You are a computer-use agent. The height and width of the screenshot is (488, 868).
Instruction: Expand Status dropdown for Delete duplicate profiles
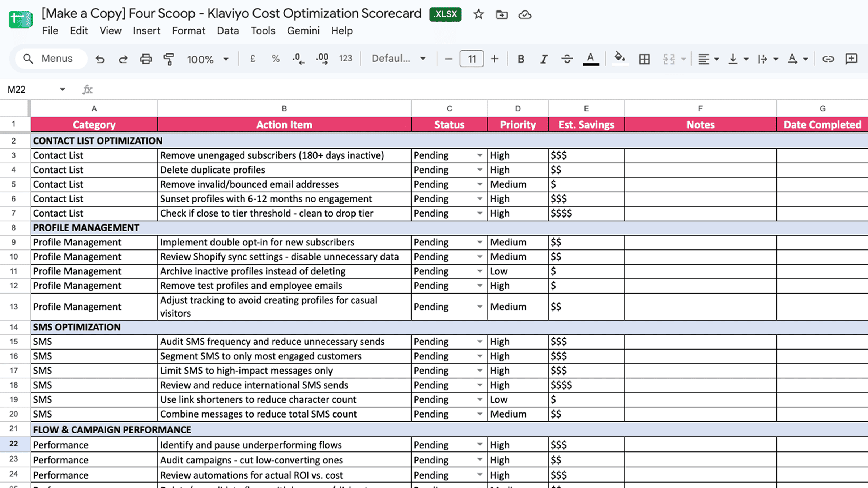click(x=480, y=170)
